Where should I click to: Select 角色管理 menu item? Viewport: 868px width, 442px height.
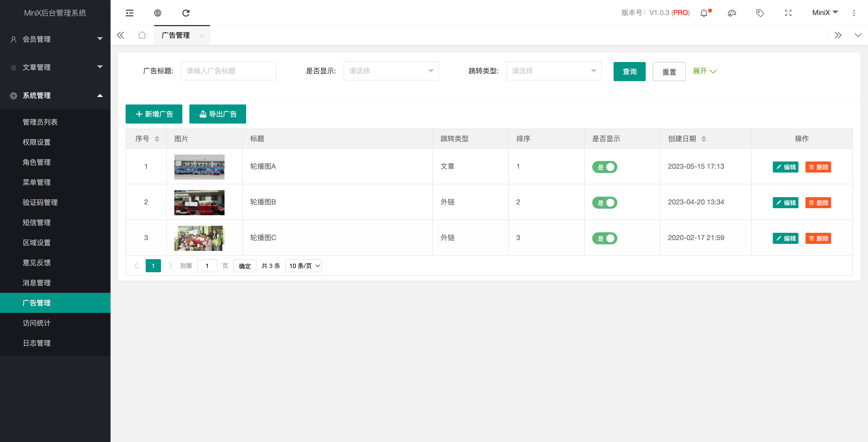tap(37, 162)
